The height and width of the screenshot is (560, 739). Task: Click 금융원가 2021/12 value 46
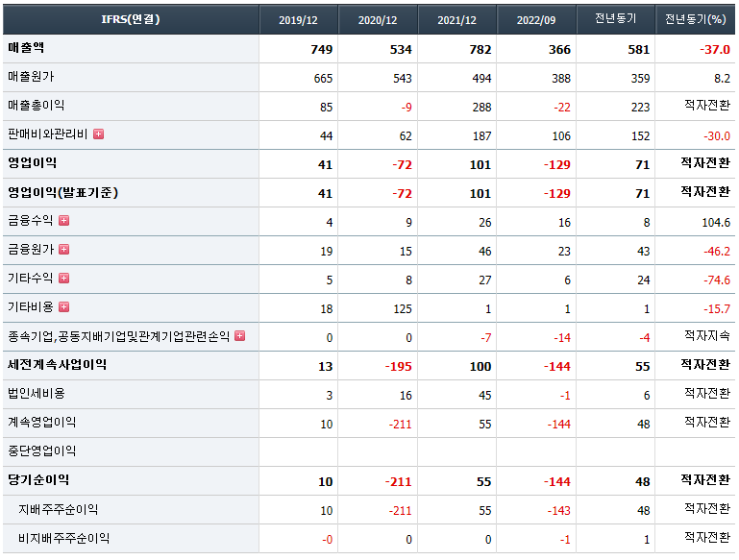tap(485, 252)
